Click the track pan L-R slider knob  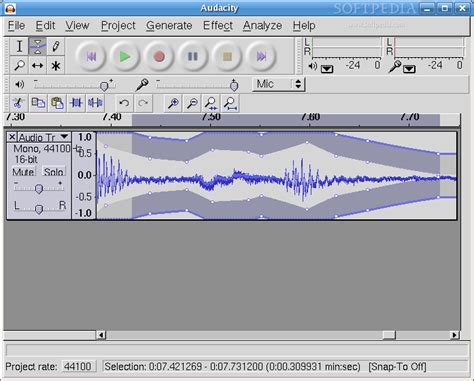coord(39,209)
